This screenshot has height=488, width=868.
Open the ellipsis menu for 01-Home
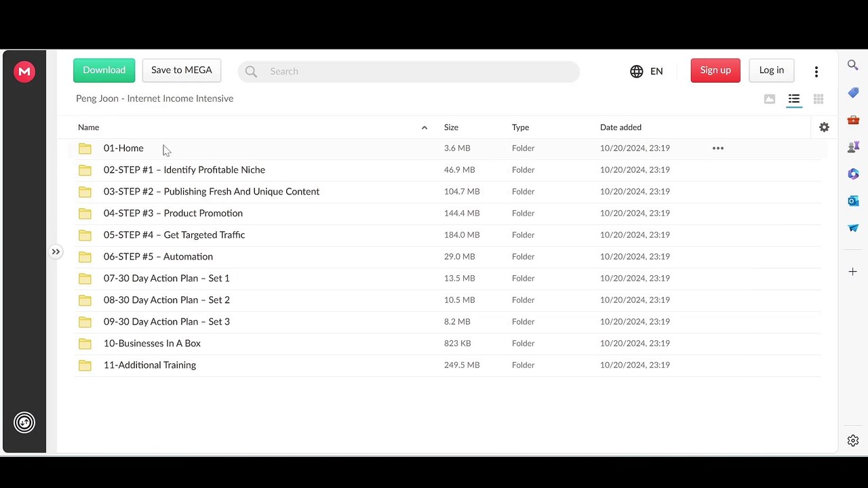coord(718,148)
